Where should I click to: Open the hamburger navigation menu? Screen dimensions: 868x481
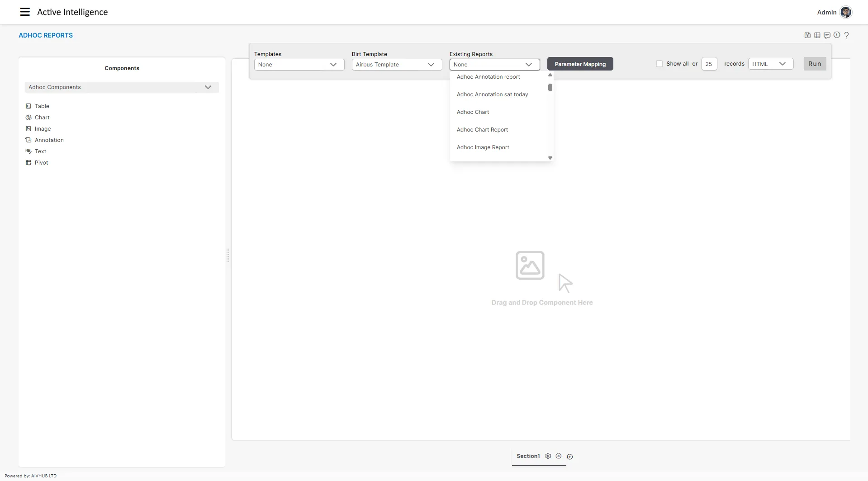[25, 12]
